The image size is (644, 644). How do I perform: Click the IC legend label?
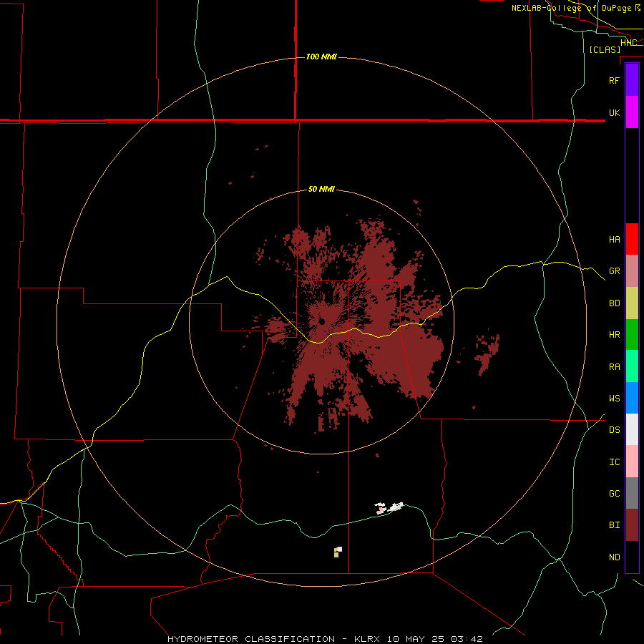point(614,462)
